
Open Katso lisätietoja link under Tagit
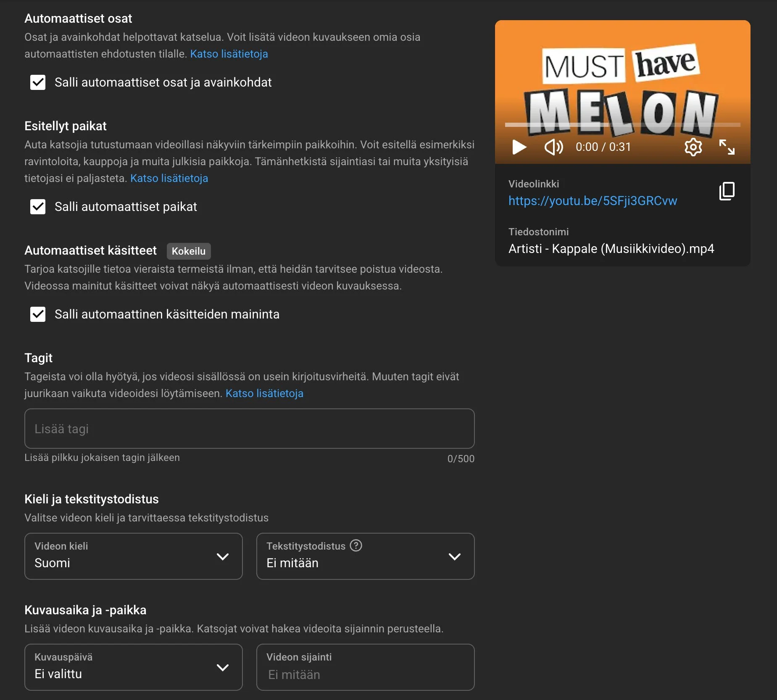pyautogui.click(x=264, y=393)
